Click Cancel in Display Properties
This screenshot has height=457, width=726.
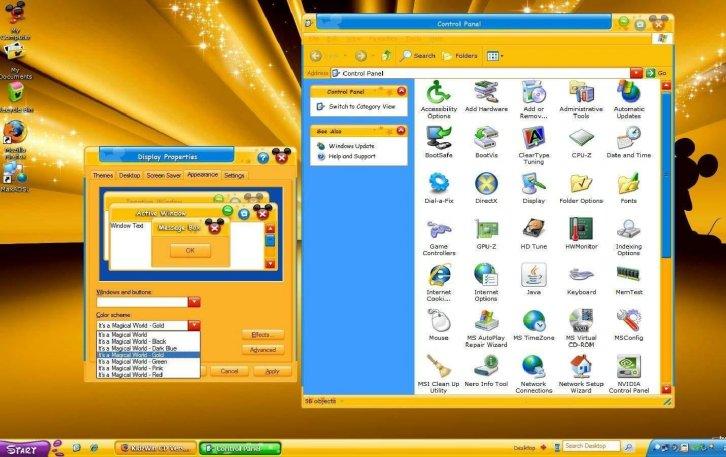tap(229, 371)
